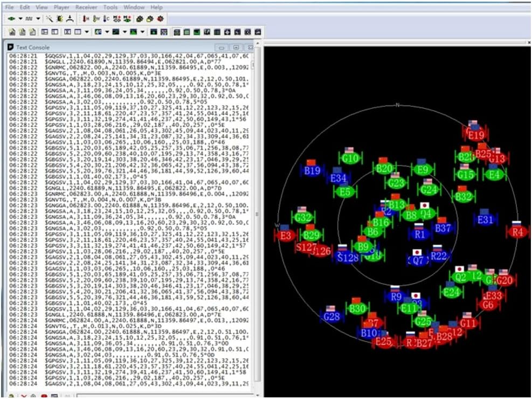The height and width of the screenshot is (399, 532).
Task: Open the statistics view icon
Action: pos(54,32)
